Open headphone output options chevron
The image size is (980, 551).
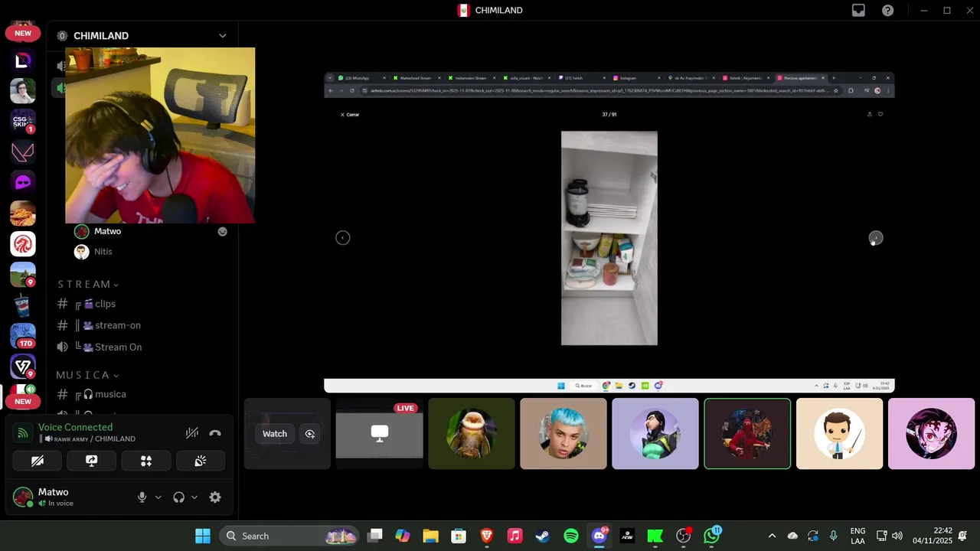194,497
